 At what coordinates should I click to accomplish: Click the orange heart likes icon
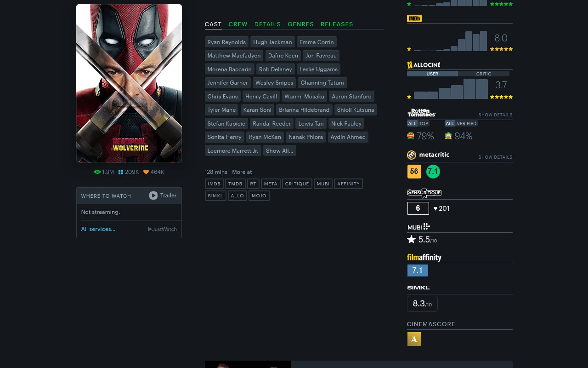point(146,172)
